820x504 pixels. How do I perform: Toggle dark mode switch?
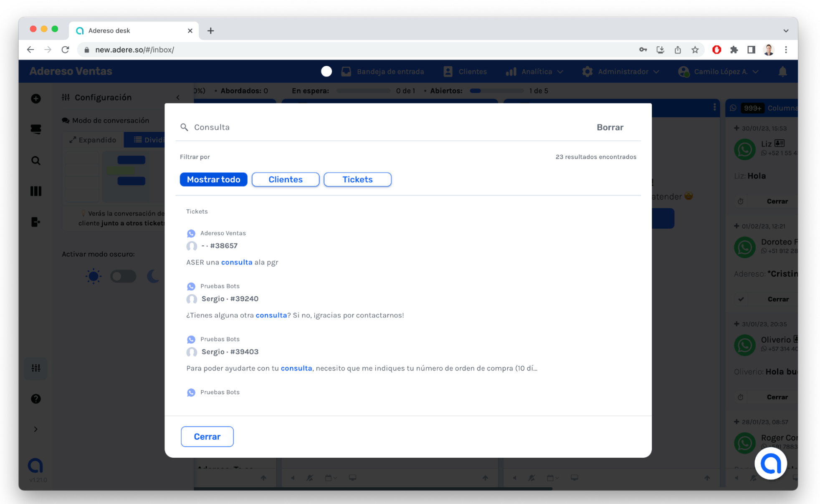click(123, 276)
